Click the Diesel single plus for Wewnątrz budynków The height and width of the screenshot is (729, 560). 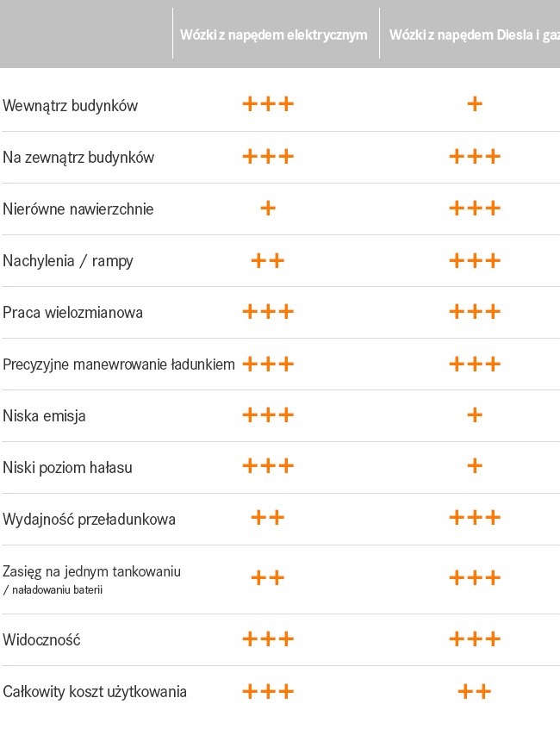475,103
